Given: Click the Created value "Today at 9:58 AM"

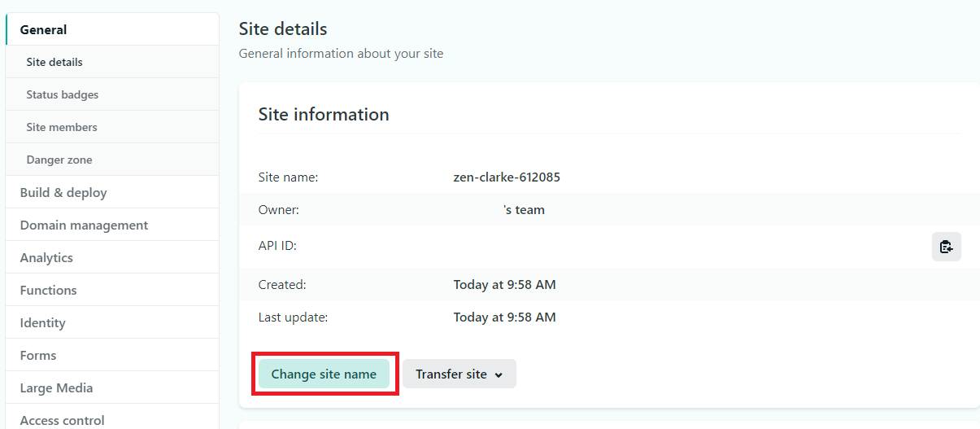Looking at the screenshot, I should pos(505,285).
